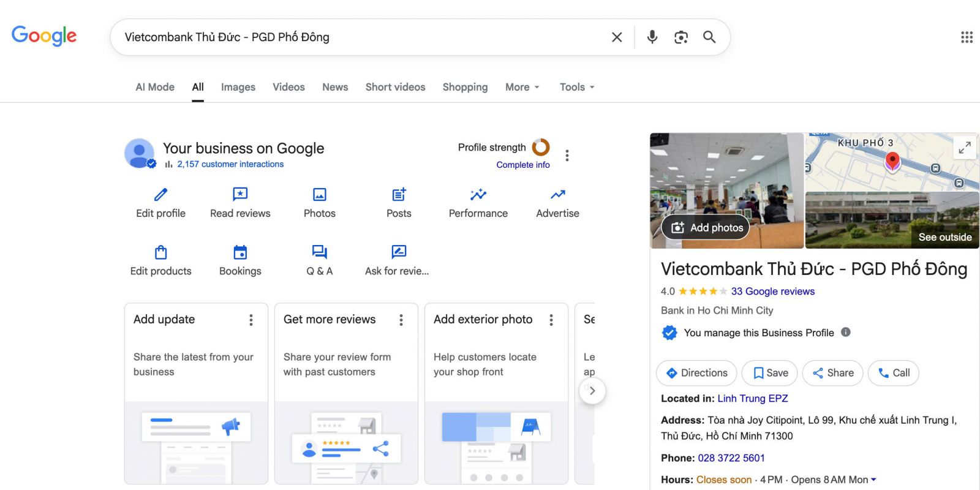
Task: Save this place
Action: [770, 373]
